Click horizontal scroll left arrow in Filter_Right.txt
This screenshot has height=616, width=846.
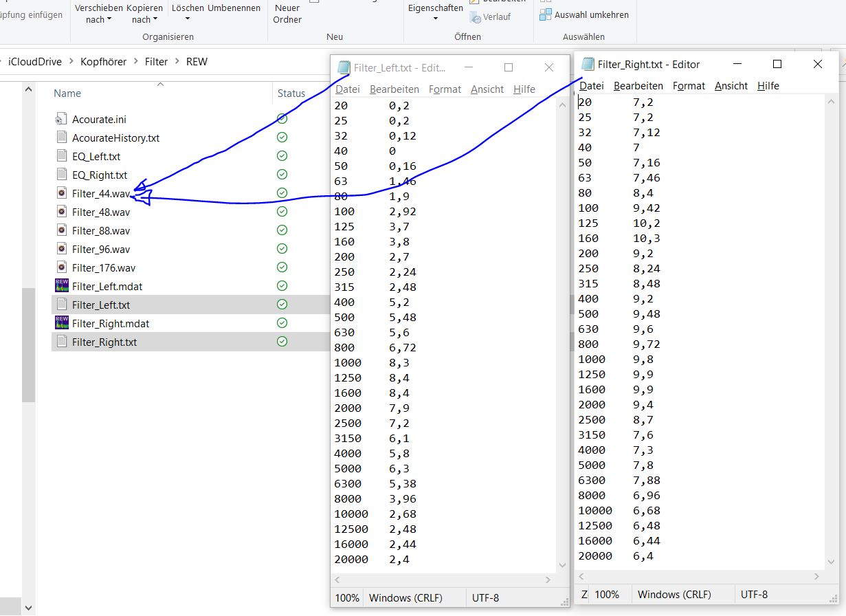pyautogui.click(x=581, y=577)
